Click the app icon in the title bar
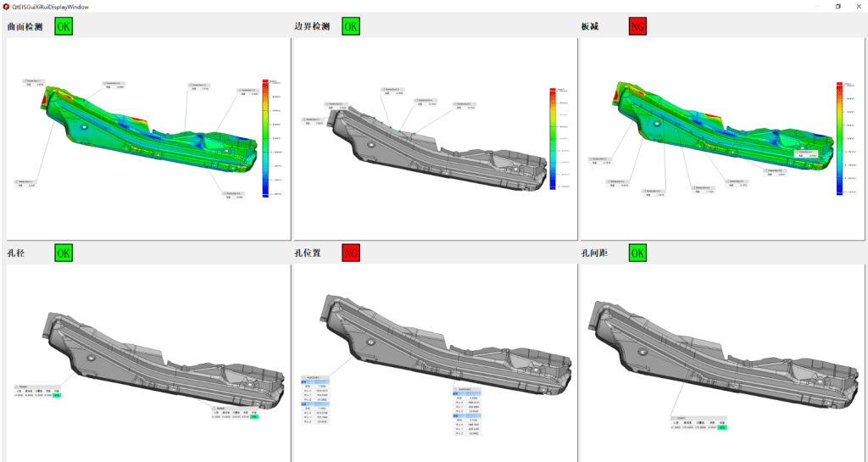The height and width of the screenshot is (462, 868). pyautogui.click(x=6, y=6)
